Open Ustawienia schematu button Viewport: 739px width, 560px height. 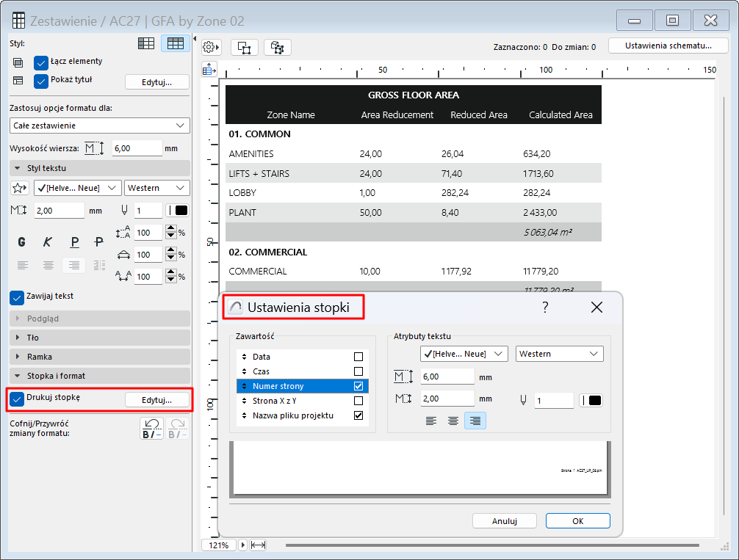tap(668, 46)
